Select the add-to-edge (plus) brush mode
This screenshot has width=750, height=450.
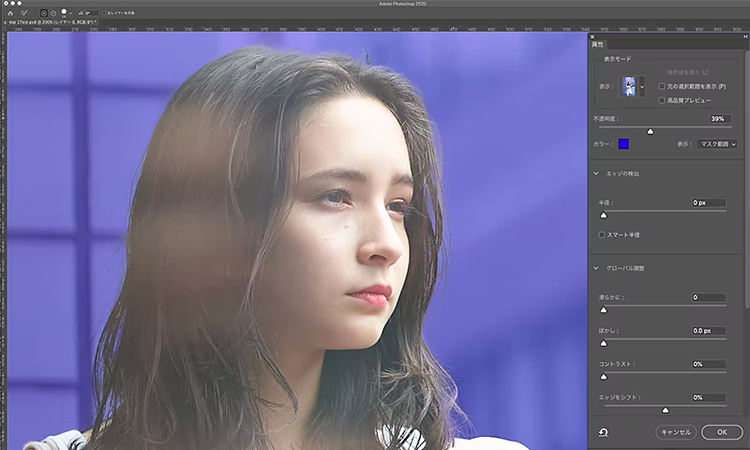click(x=44, y=13)
